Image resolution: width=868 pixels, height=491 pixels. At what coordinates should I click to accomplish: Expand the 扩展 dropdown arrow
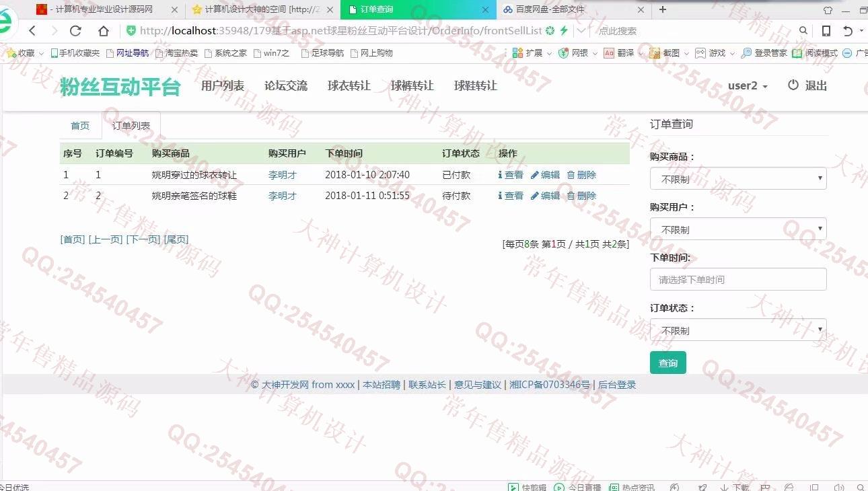click(x=549, y=53)
